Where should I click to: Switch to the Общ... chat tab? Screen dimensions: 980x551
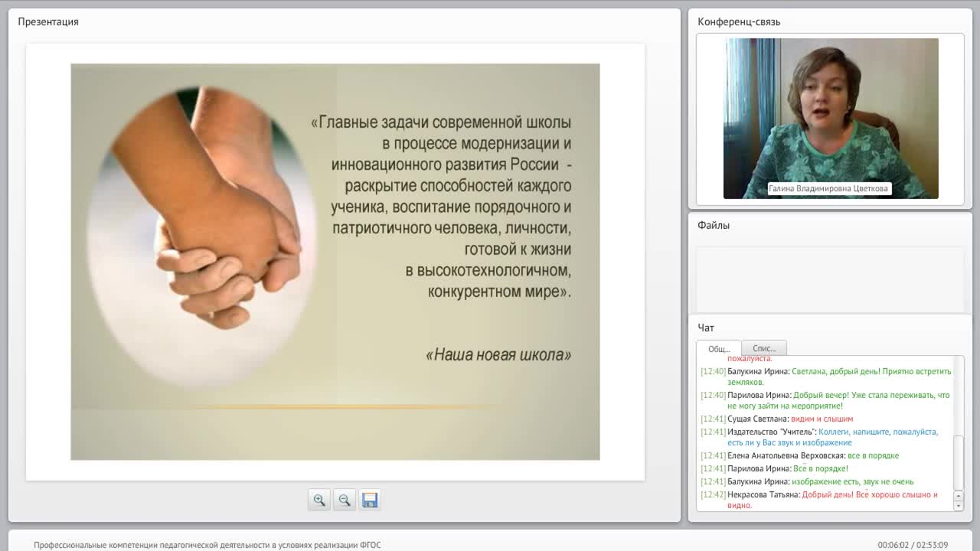coord(719,348)
